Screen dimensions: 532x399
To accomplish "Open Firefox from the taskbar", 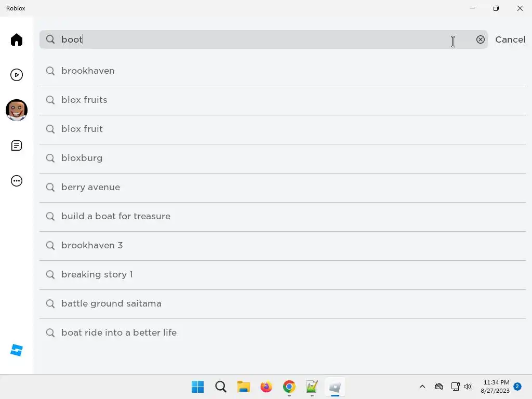I will (267, 387).
